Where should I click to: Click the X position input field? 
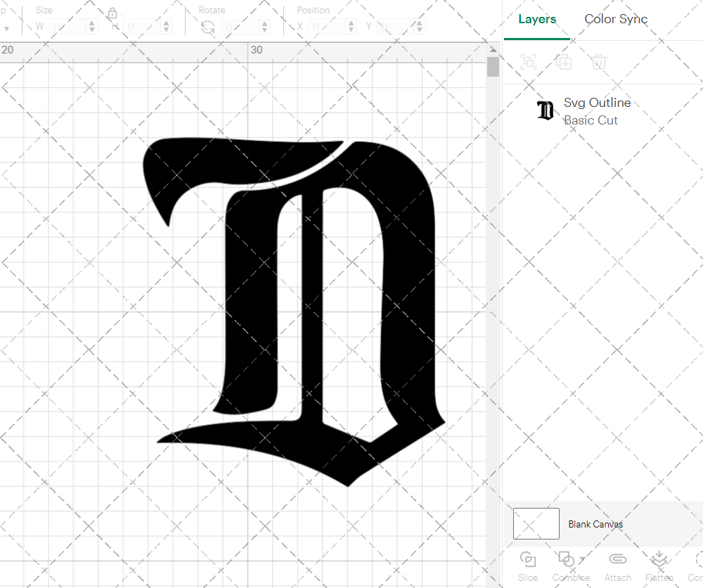328,27
